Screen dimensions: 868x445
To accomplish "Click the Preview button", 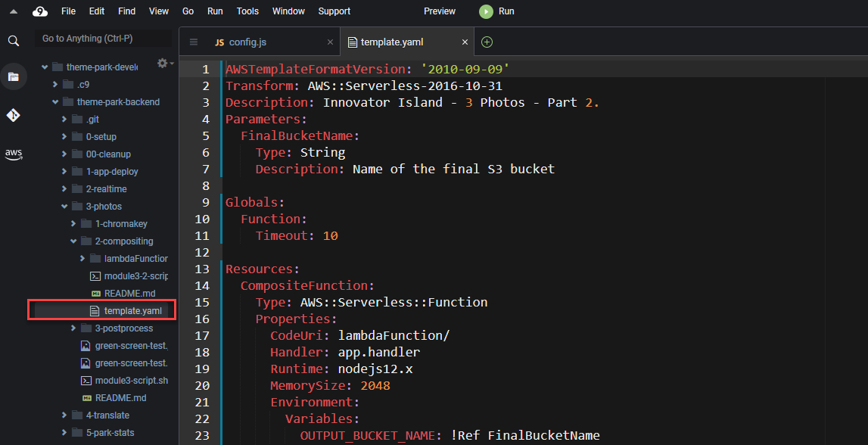I will 439,11.
